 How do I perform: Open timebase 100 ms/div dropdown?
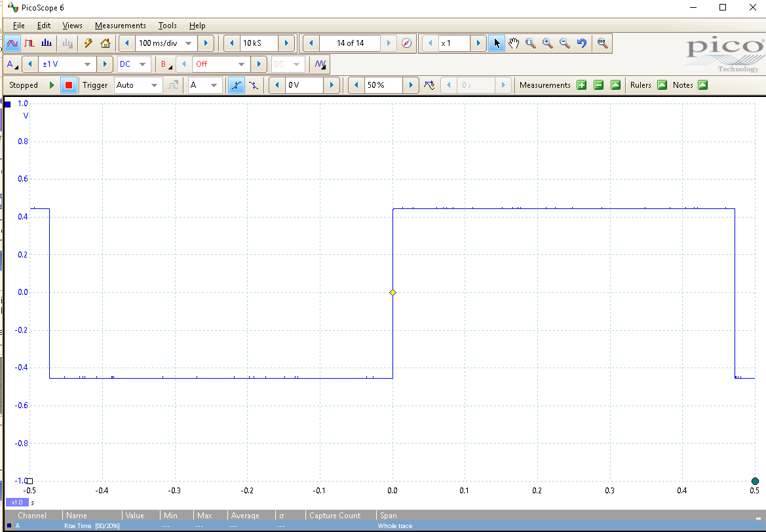[189, 43]
